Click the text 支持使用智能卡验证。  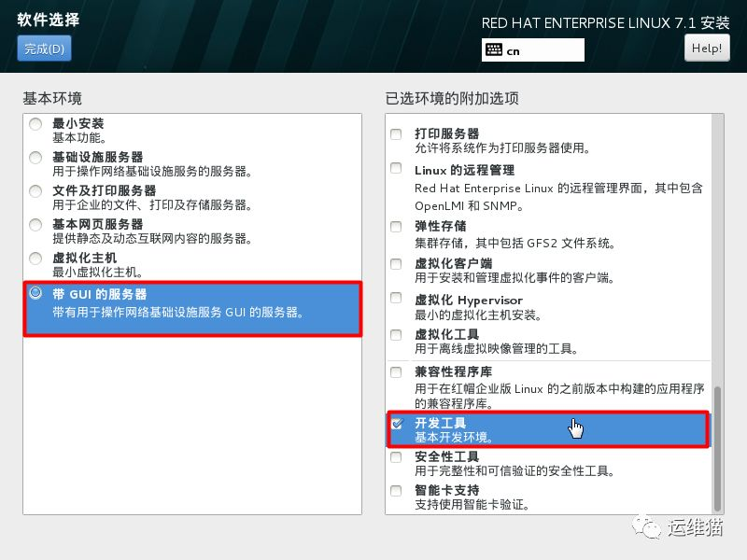pyautogui.click(x=472, y=505)
